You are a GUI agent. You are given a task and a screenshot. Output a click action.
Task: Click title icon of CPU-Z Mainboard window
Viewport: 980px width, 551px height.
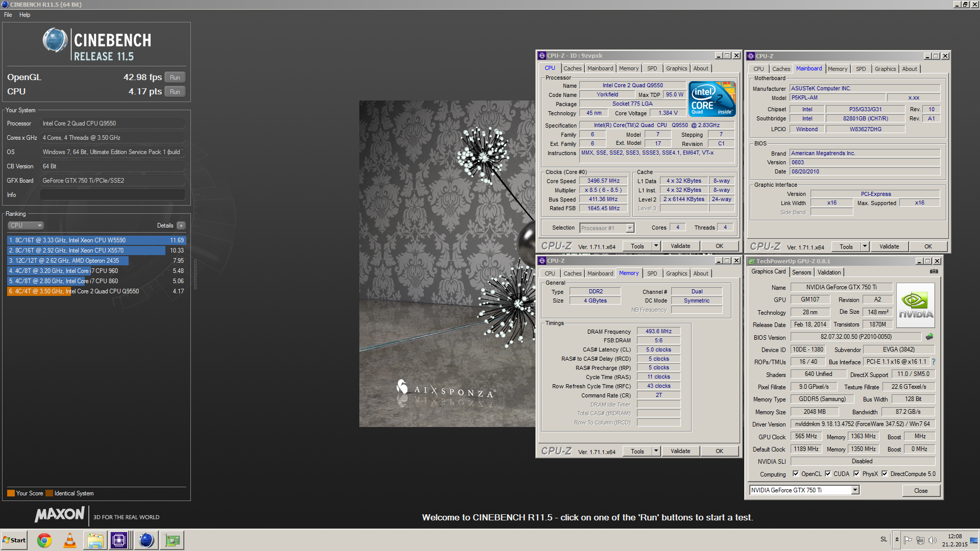[x=751, y=56]
